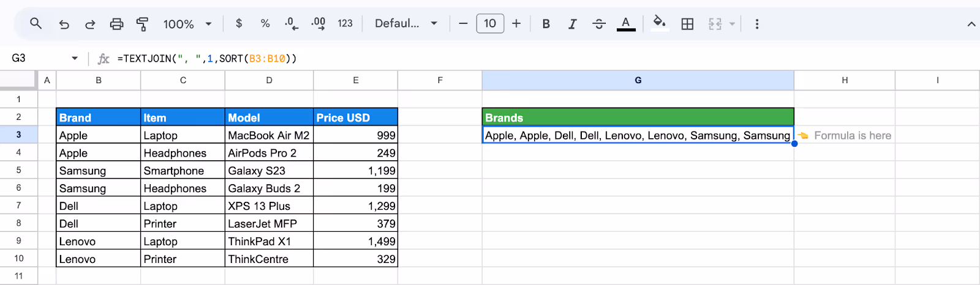Increase font size with plus button
Screen dimensions: 980x285
click(516, 23)
